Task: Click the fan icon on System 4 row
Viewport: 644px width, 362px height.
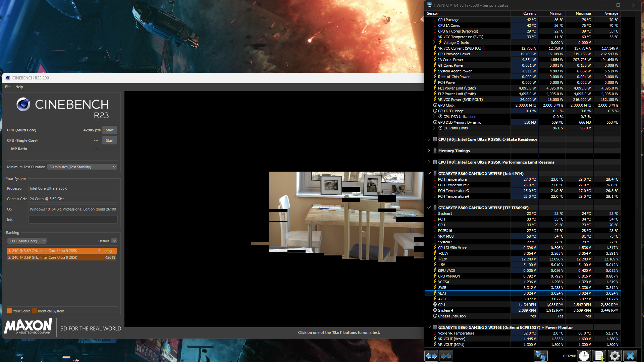Action: (435, 310)
